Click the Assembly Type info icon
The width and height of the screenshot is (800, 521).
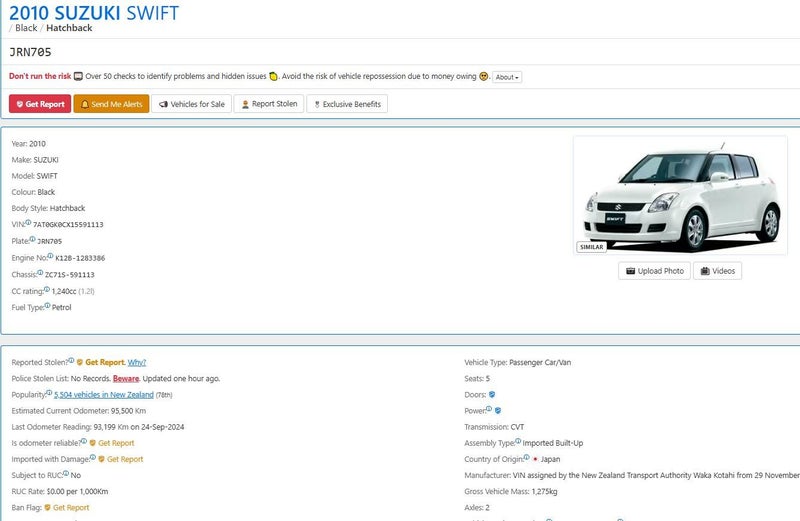[520, 441]
